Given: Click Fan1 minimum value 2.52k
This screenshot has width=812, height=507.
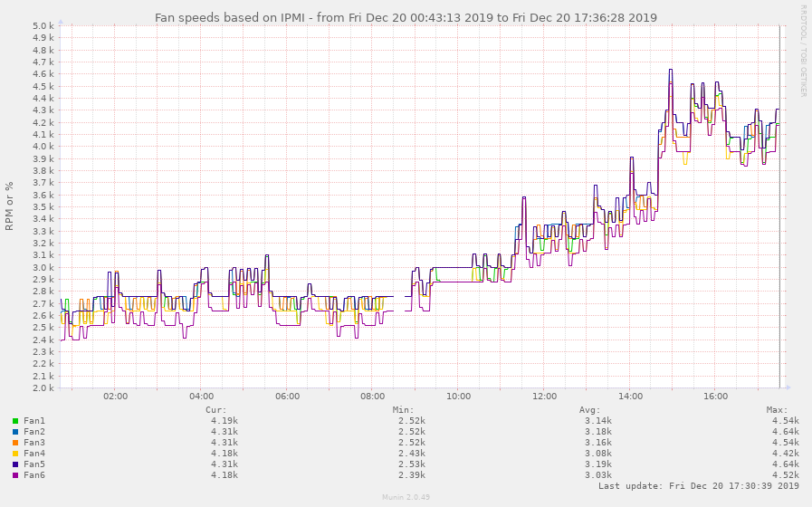Looking at the screenshot, I should coord(412,421).
